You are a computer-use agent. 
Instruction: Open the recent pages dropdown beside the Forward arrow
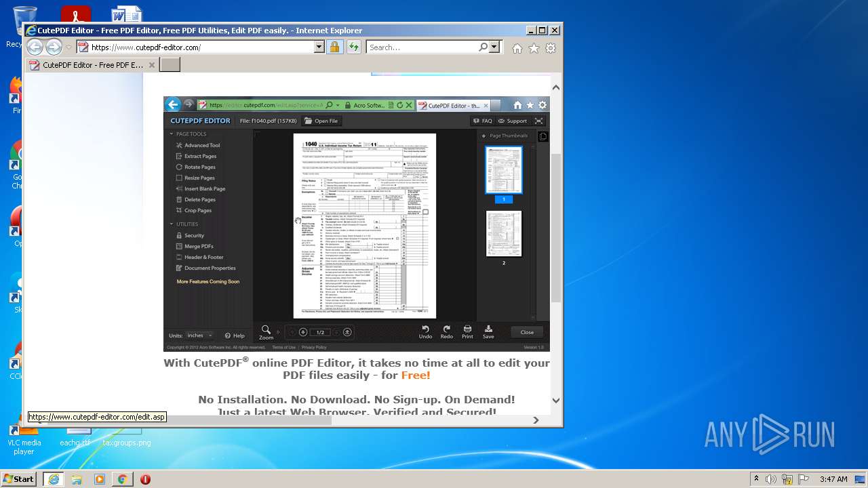coord(68,47)
